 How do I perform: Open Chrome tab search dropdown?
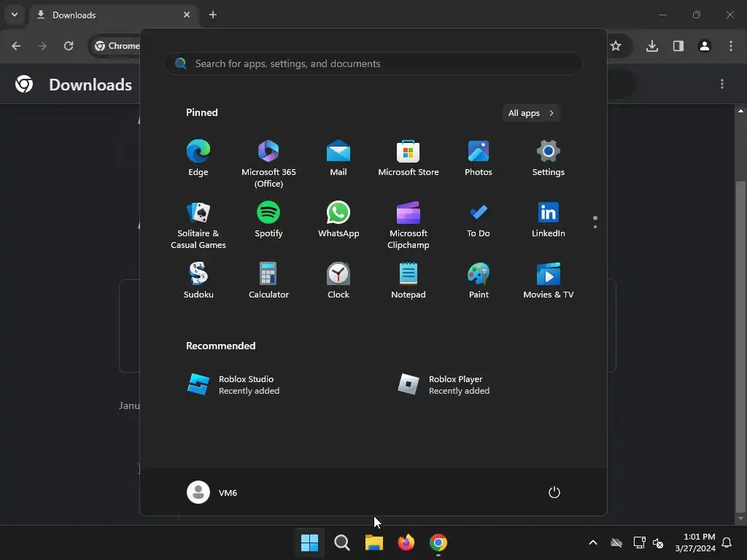pos(15,15)
